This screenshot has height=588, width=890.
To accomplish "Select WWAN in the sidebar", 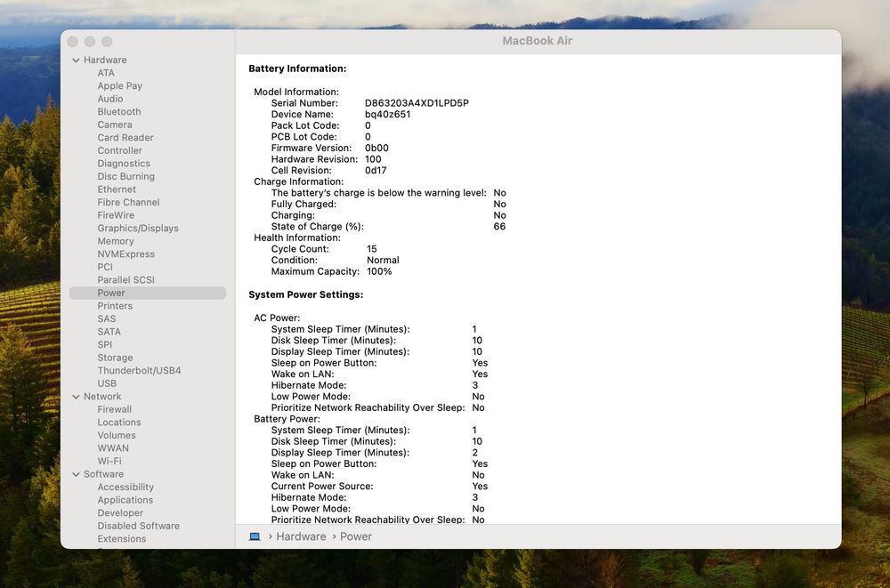I will pos(113,448).
